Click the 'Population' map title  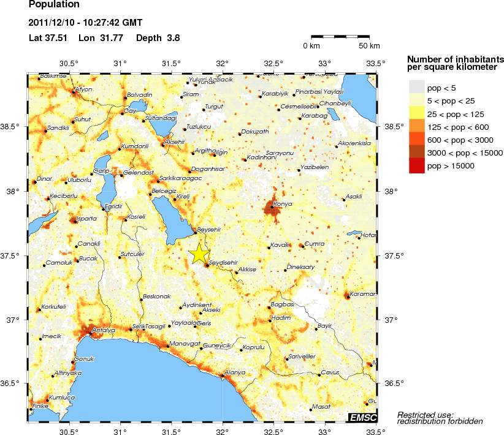tap(54, 5)
